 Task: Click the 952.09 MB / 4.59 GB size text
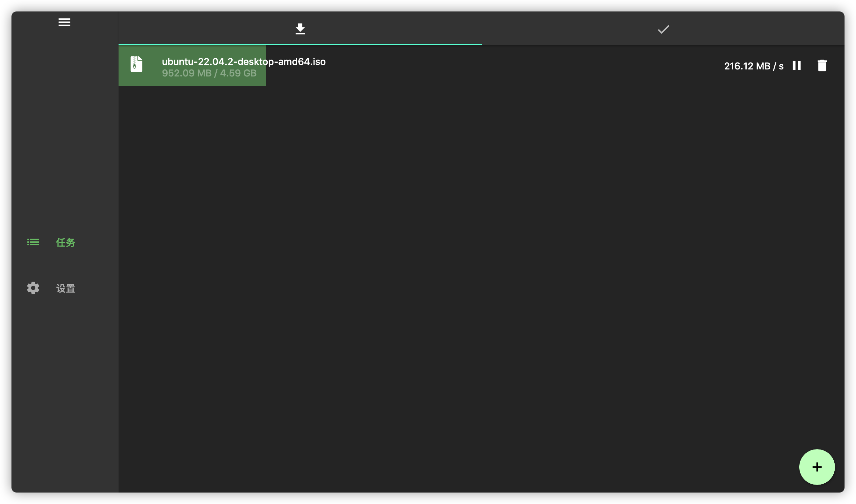point(209,73)
